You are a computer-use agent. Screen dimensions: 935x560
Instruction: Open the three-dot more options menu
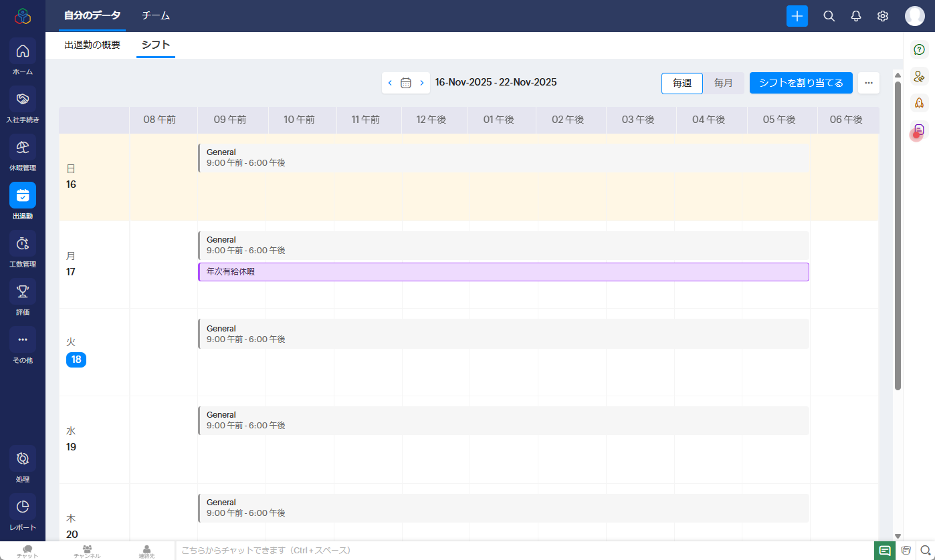(868, 83)
